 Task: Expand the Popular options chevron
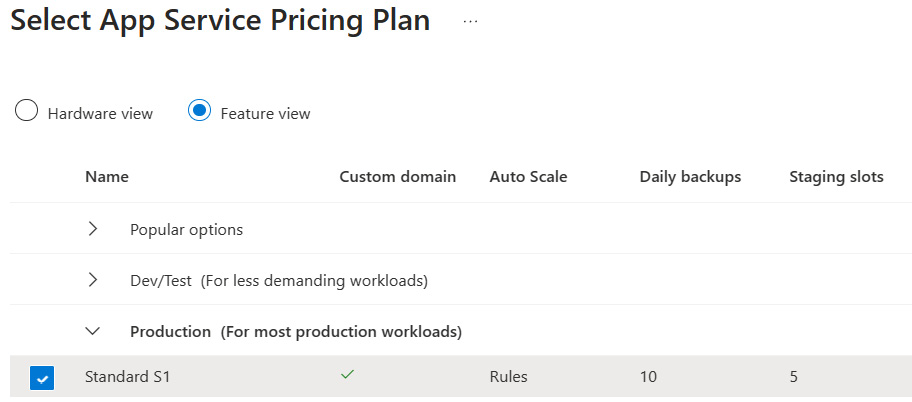tap(92, 229)
